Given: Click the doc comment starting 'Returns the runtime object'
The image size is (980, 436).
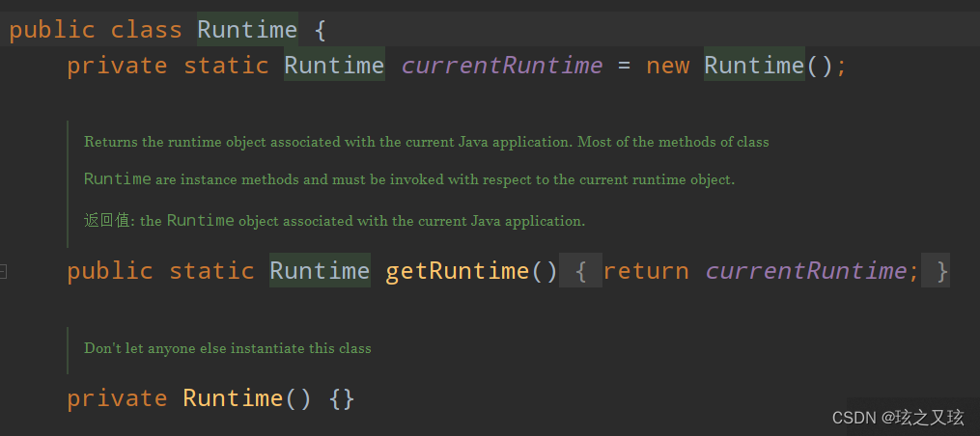Looking at the screenshot, I should pyautogui.click(x=426, y=142).
